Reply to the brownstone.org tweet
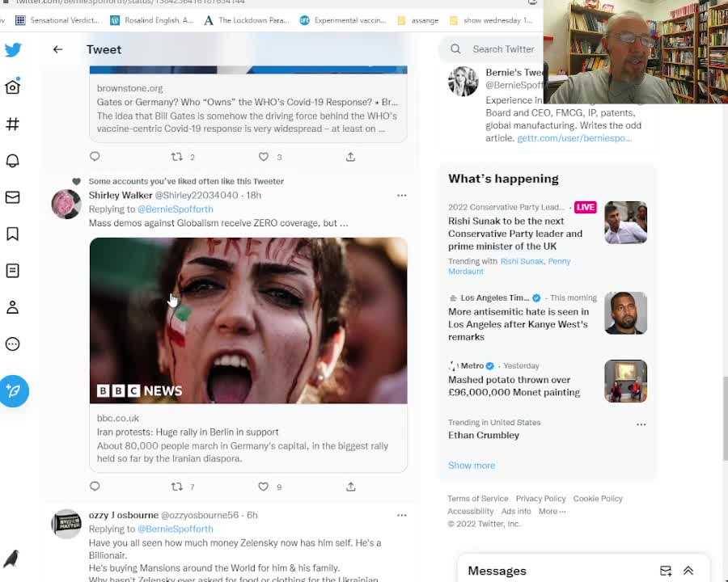The width and height of the screenshot is (728, 582). 95,156
